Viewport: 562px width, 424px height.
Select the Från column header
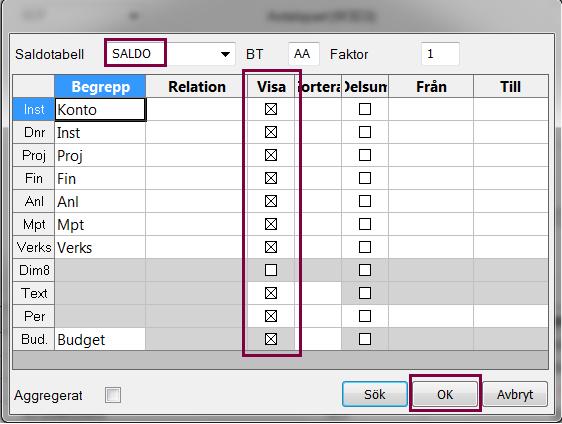[x=431, y=86]
